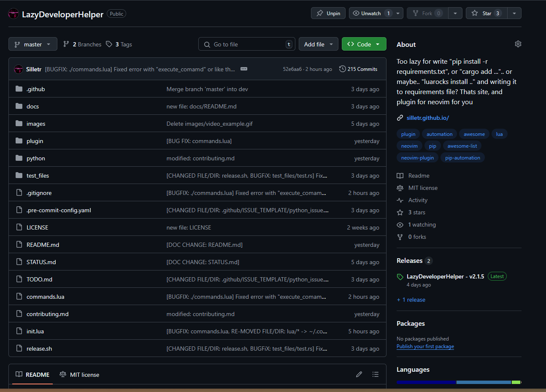Click the tag icon beside 3 Tags
This screenshot has height=392, width=546.
tap(109, 44)
